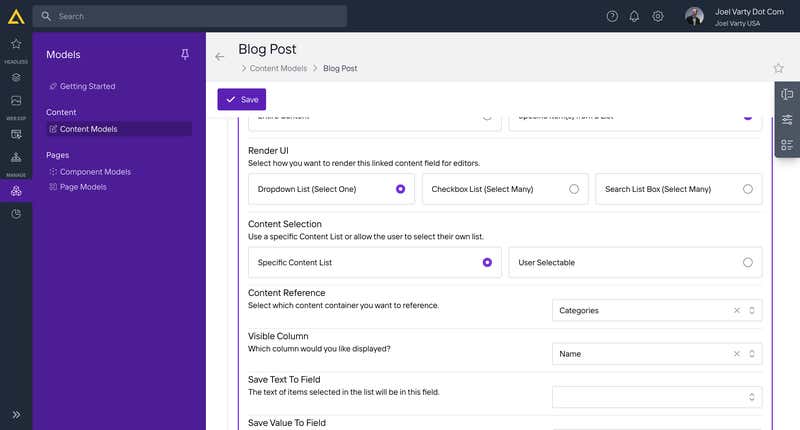
Task: Expand the left navigation with double chevron
Action: coord(16,414)
